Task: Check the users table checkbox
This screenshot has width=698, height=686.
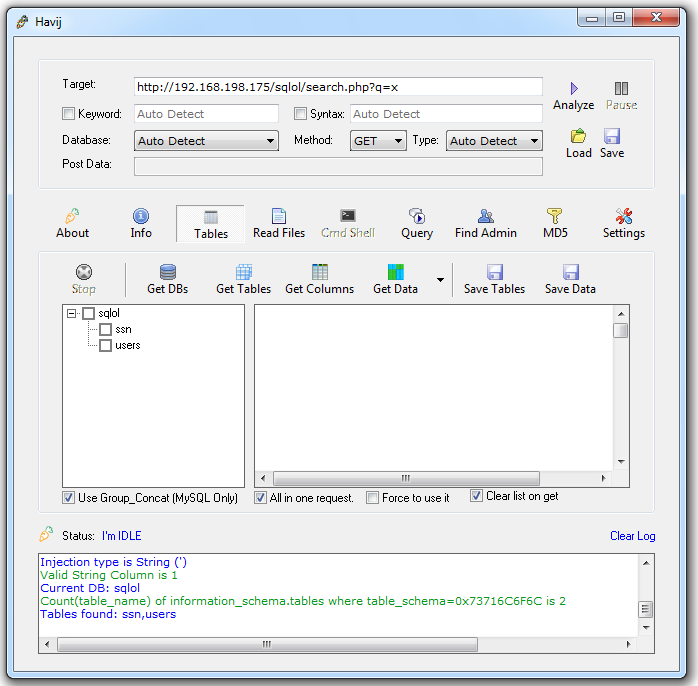Action: point(106,345)
